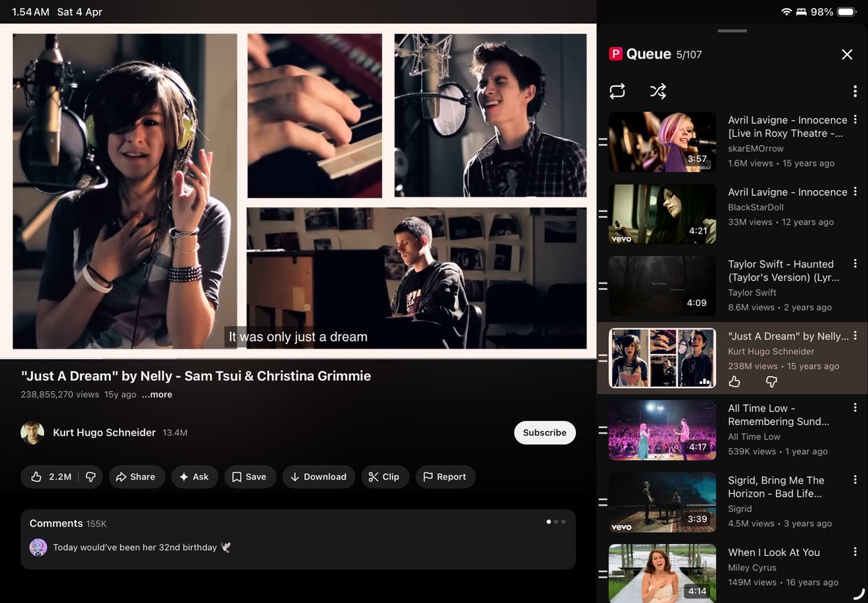Grab reorder handle of Miley Cyrus item
Viewport: 868px width, 603px height.
603,573
